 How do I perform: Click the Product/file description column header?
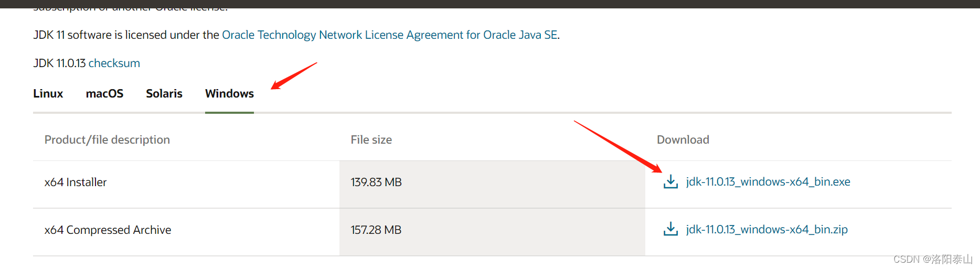pos(107,140)
